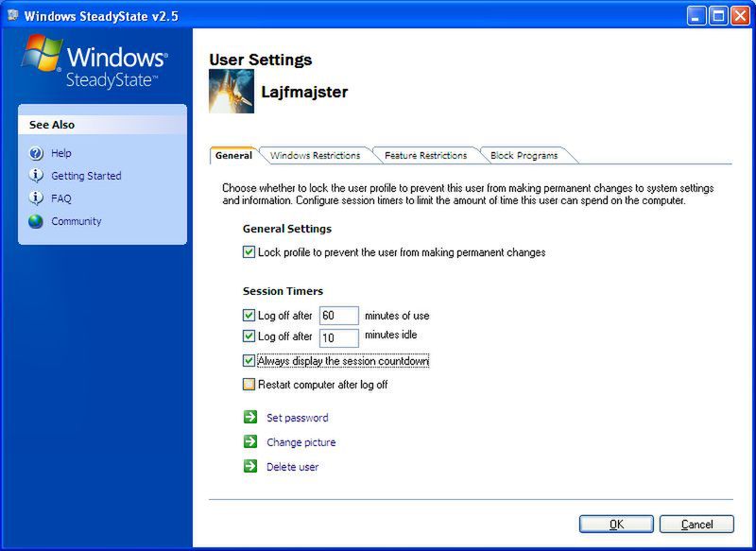Click green arrow icon beside Change picture
This screenshot has width=756, height=551.
click(250, 441)
